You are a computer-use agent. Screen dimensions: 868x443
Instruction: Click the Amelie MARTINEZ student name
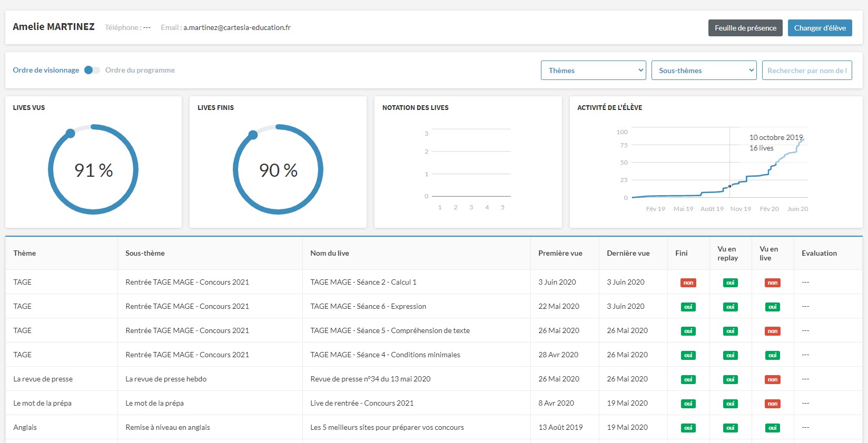[54, 27]
